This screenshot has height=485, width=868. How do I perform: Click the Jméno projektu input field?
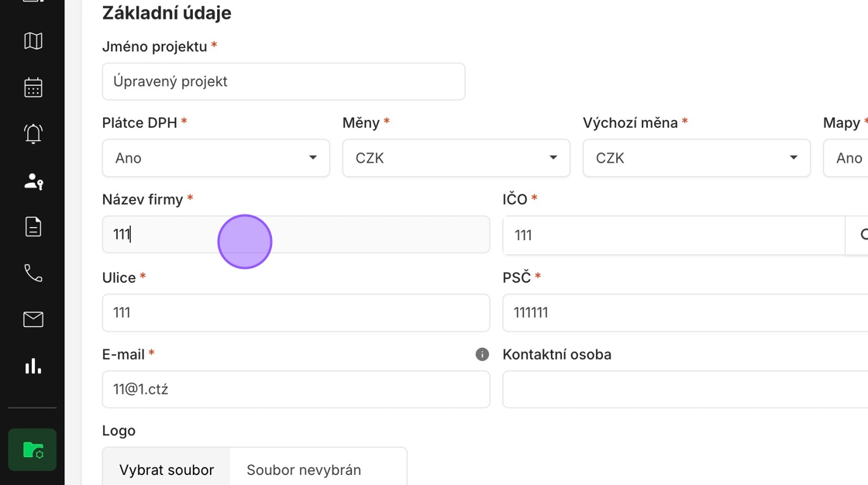point(284,81)
